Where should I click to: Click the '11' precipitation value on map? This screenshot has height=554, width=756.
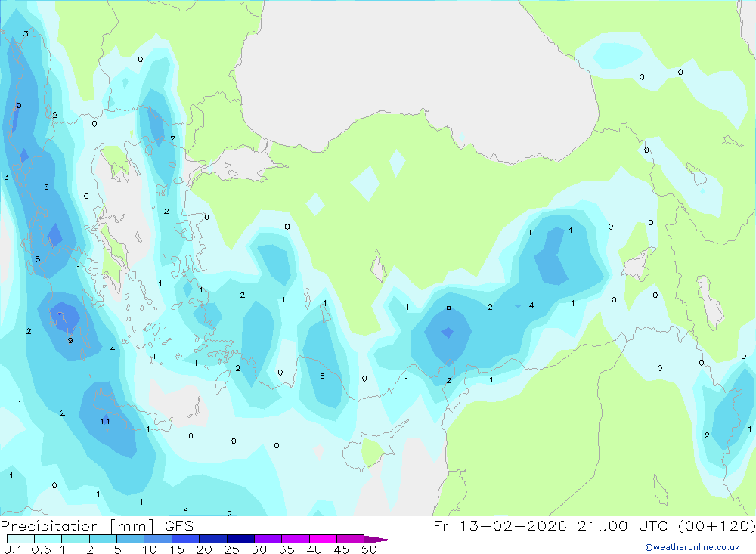[105, 422]
